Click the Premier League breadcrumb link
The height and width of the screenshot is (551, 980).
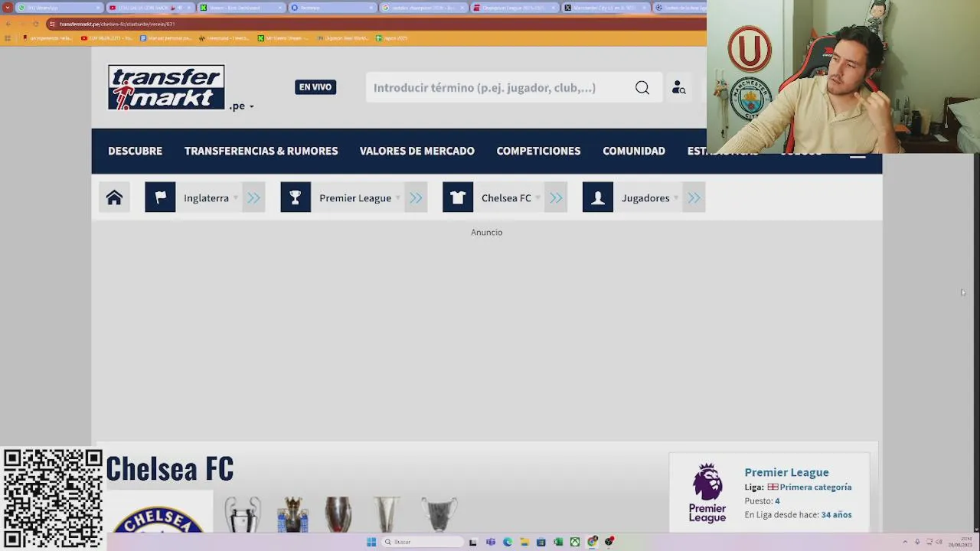(355, 198)
